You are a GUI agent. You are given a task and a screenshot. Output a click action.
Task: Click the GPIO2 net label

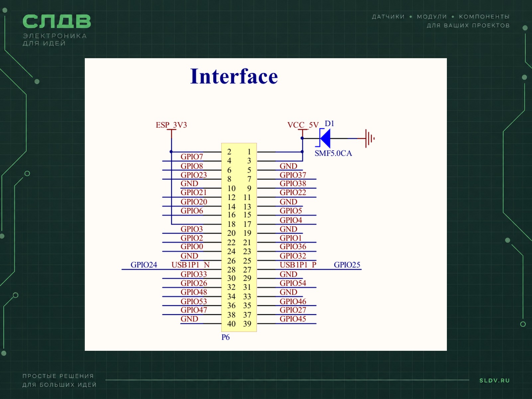(192, 238)
